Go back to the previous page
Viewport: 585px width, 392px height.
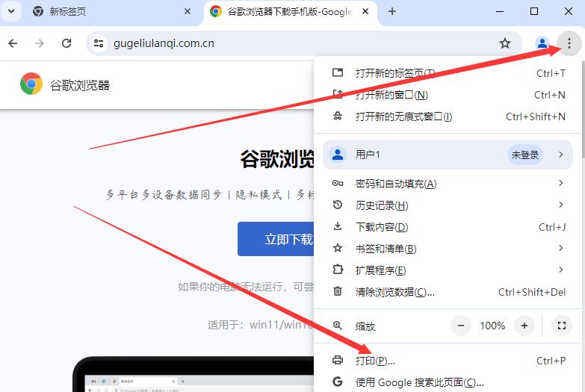[x=13, y=43]
